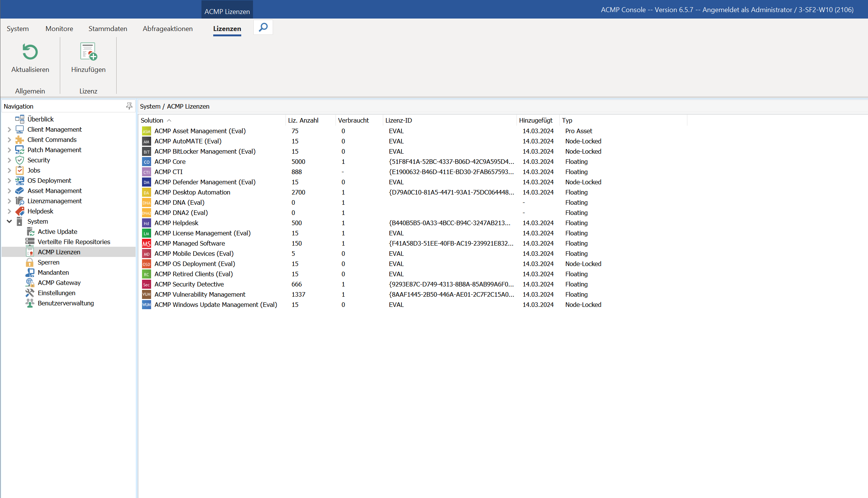Expand the Security navigation tree item

(x=8, y=160)
